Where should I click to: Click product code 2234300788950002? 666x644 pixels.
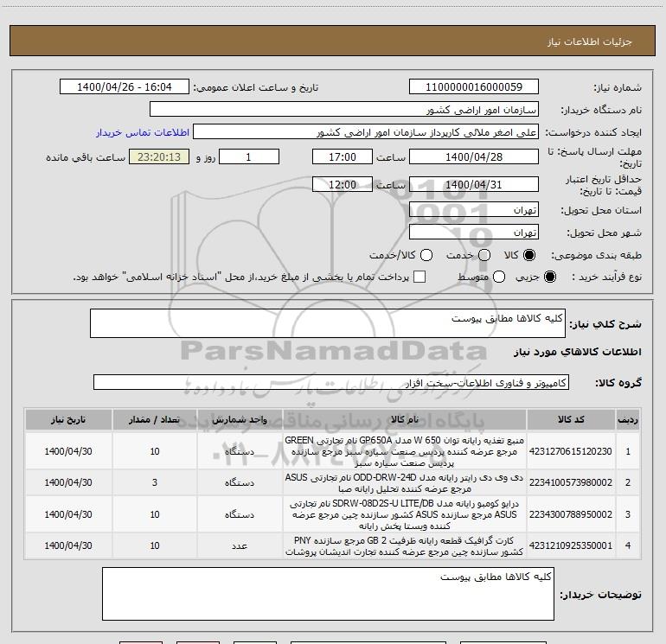[x=571, y=514]
